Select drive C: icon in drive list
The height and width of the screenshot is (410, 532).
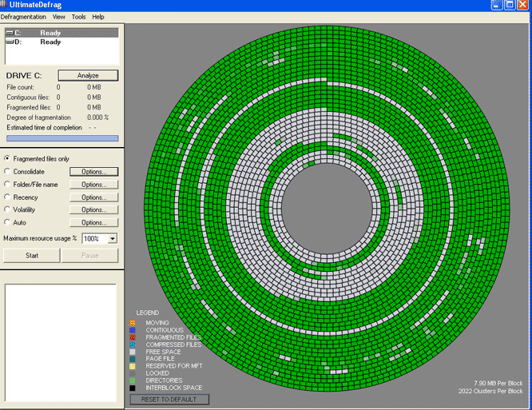tap(10, 33)
